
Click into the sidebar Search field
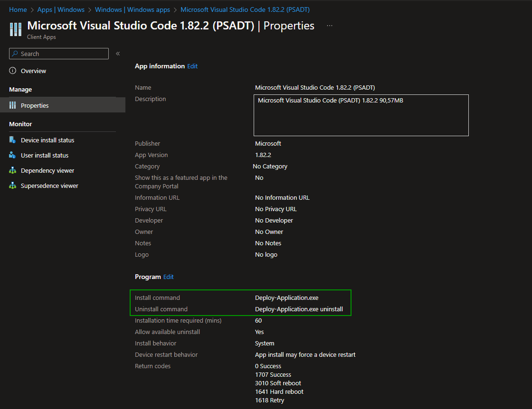pos(62,54)
